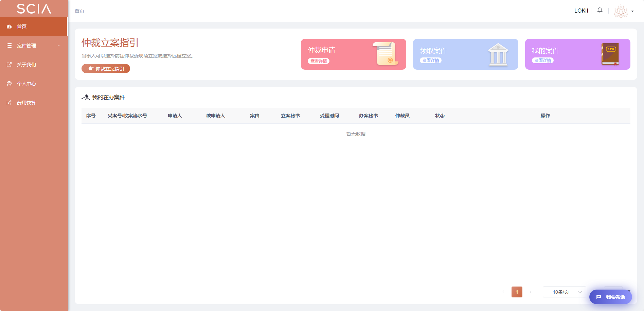Click the SCIA logo in sidebar

tap(34, 9)
